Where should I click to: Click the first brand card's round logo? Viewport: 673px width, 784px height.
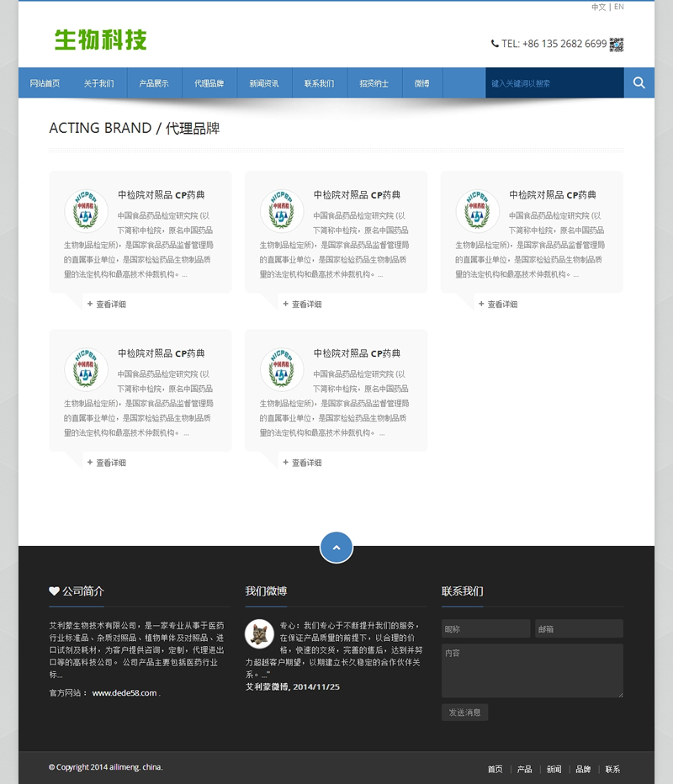[x=87, y=210]
